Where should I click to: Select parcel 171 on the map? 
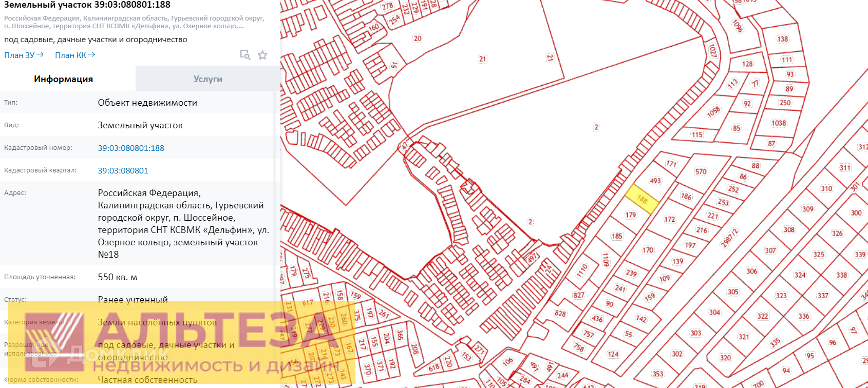pyautogui.click(x=671, y=164)
